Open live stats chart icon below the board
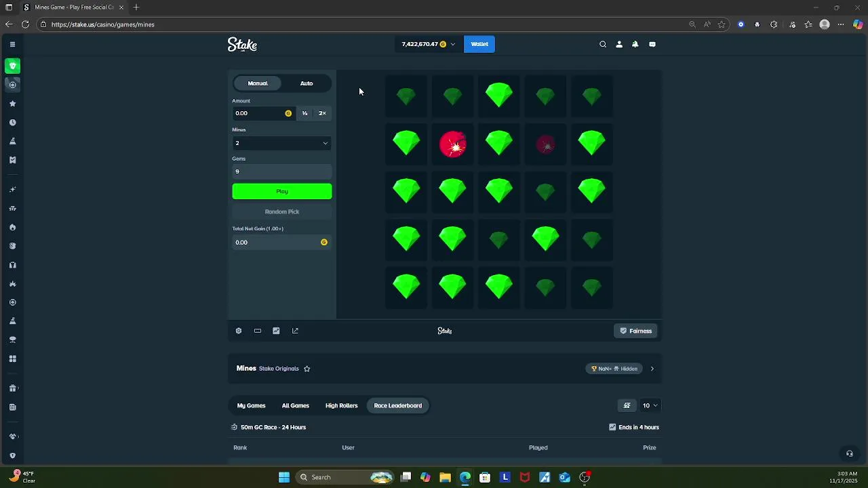The height and width of the screenshot is (488, 868). 276,331
